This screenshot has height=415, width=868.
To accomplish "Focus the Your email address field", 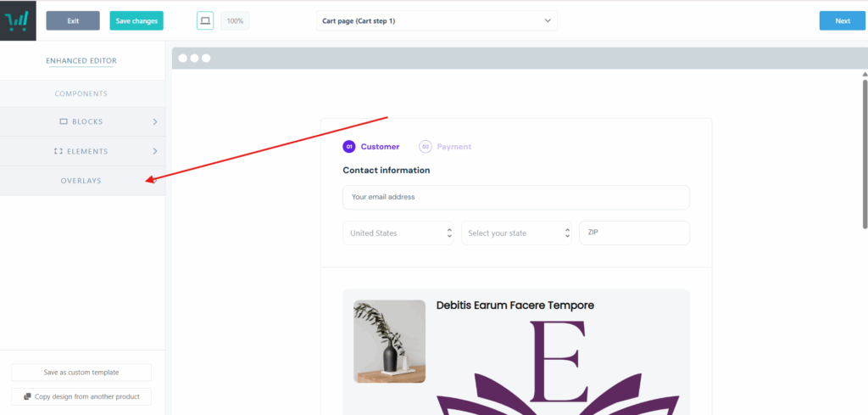I will pyautogui.click(x=516, y=197).
